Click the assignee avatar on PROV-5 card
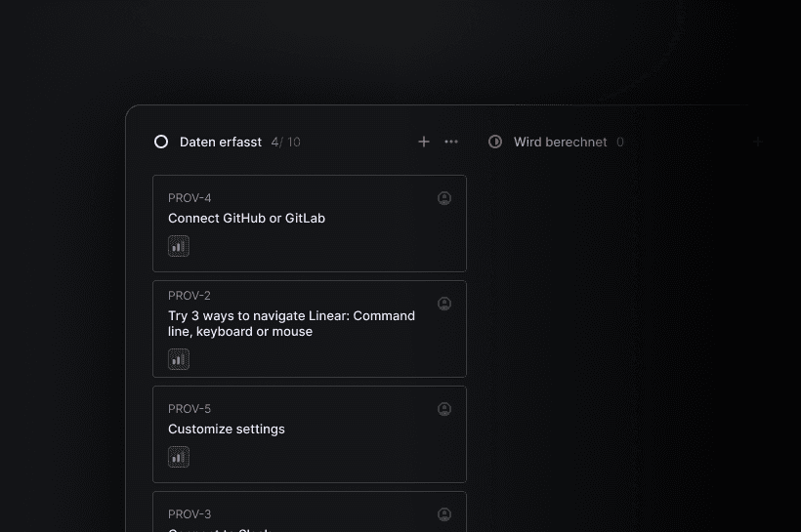Image resolution: width=801 pixels, height=532 pixels. pyautogui.click(x=444, y=409)
